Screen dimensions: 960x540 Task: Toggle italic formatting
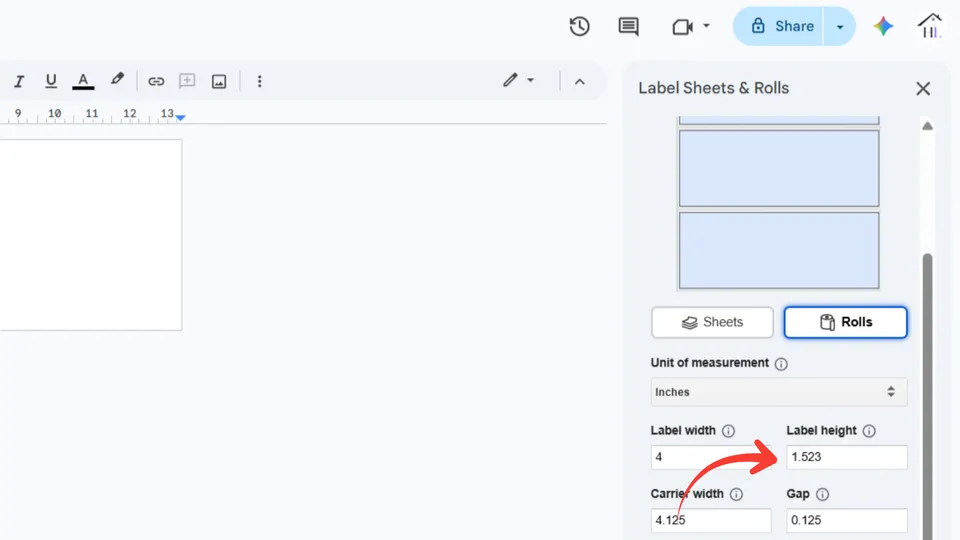[19, 81]
